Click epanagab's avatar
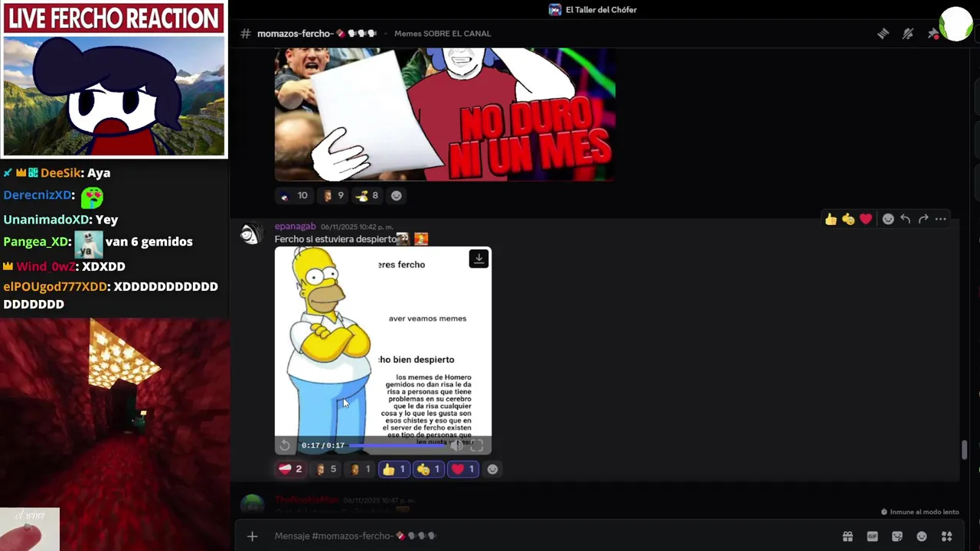 [251, 233]
